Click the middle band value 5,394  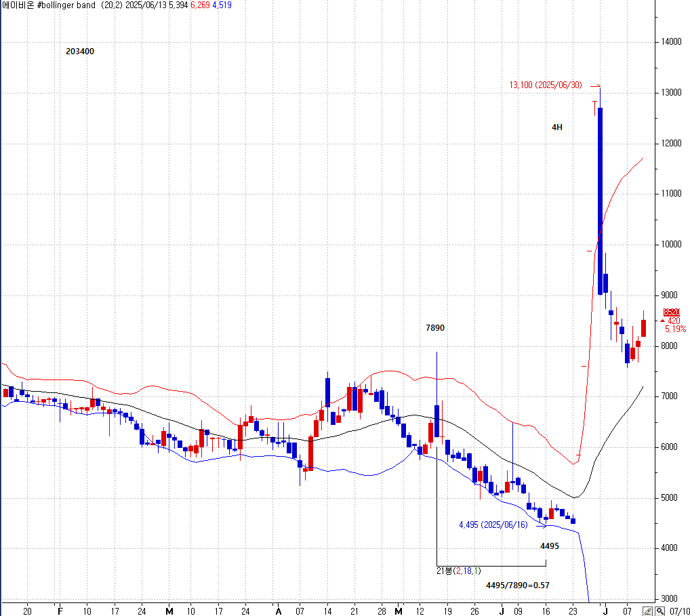coord(178,5)
